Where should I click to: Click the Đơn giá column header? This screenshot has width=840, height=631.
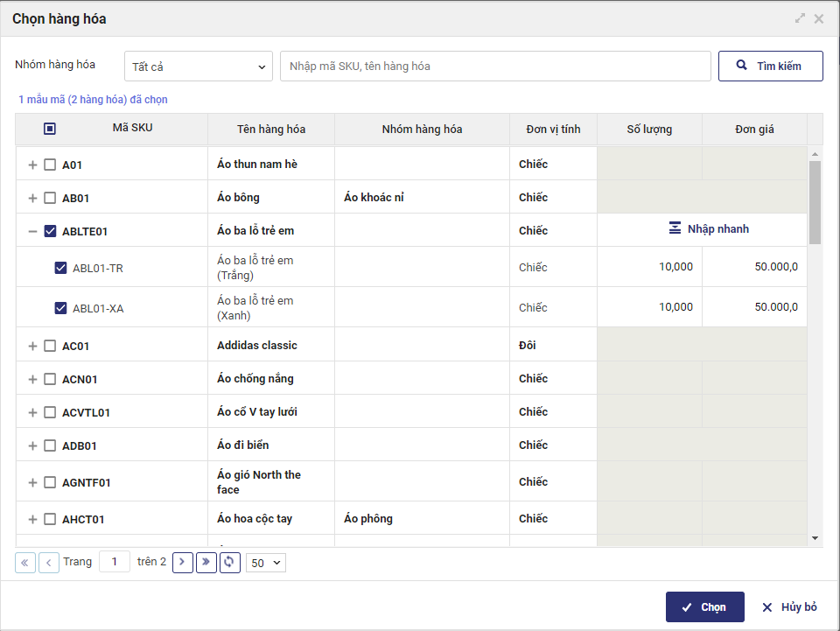(x=753, y=130)
